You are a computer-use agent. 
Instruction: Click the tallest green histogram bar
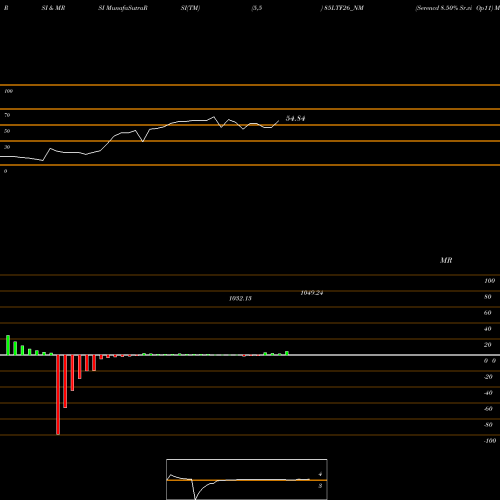pyautogui.click(x=8, y=345)
